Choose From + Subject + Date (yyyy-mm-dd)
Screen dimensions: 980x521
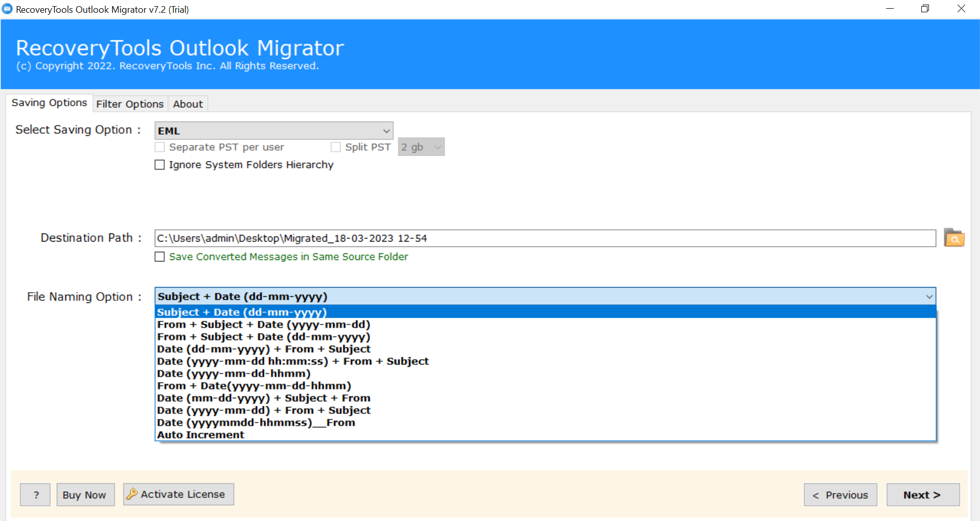[x=545, y=324]
